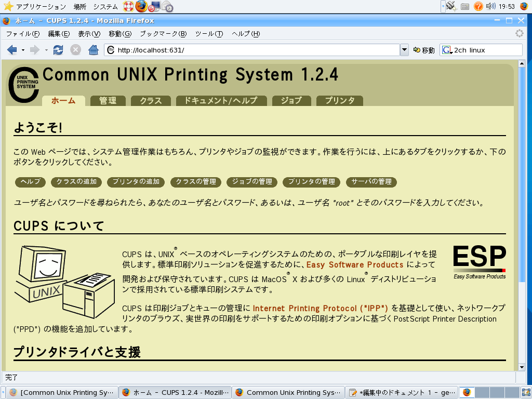
Task: Click the UNIX computer and printer illustration
Action: pos(64,282)
